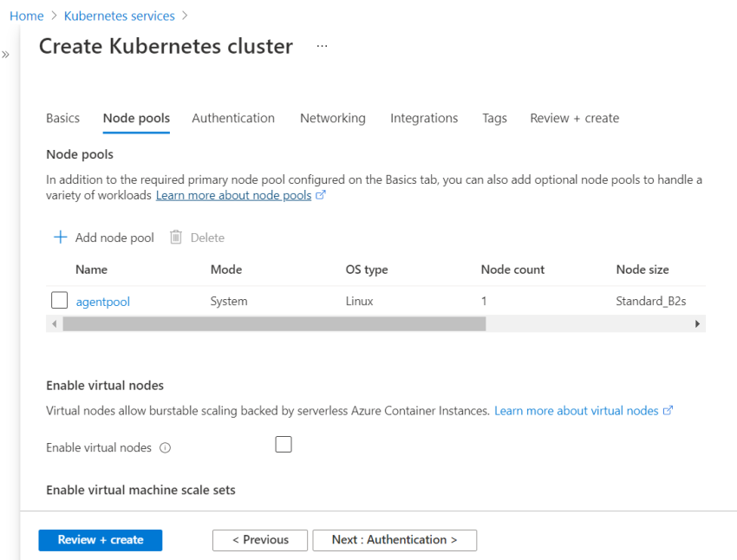Open the ellipsis menu beside Create Kubernetes cluster
Viewport: 737px width, 560px height.
322,46
